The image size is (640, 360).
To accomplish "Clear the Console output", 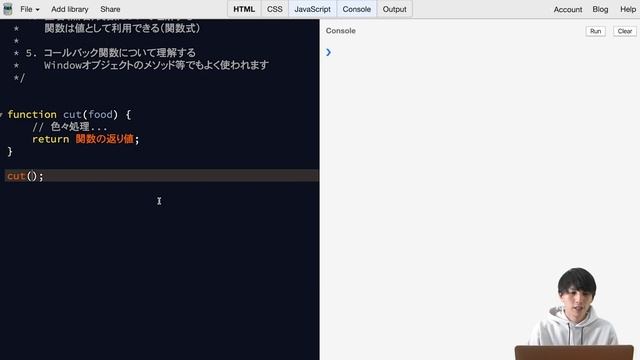I will point(624,31).
